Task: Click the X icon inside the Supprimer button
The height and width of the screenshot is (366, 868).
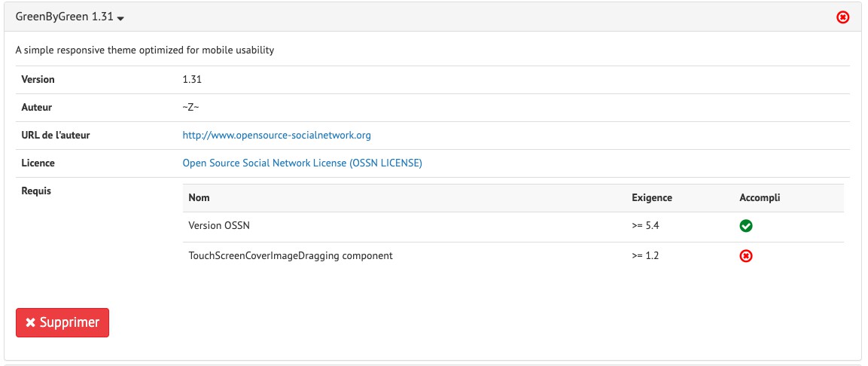Action: coord(30,322)
